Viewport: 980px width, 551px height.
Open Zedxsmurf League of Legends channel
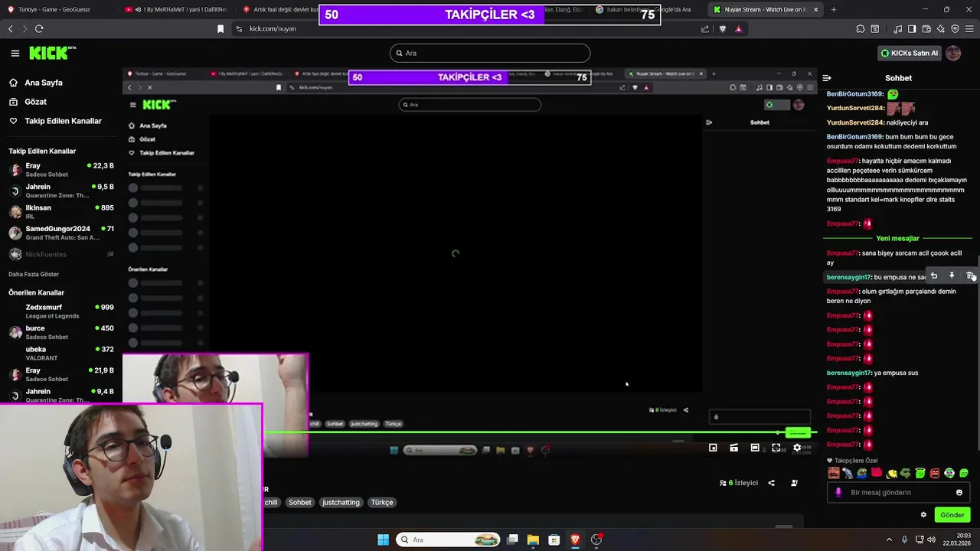(x=61, y=311)
